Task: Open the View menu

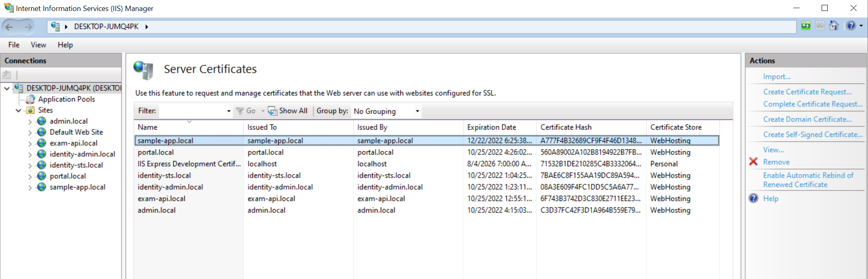Action: (38, 45)
